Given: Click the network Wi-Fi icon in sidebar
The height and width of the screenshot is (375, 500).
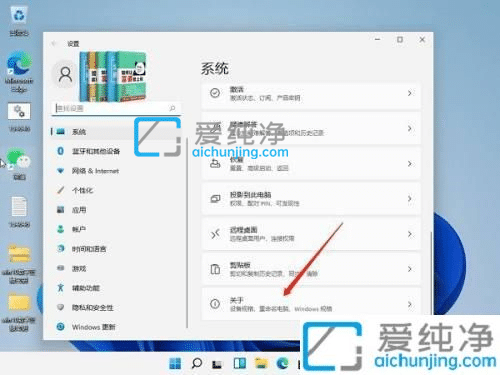Looking at the screenshot, I should [x=60, y=171].
